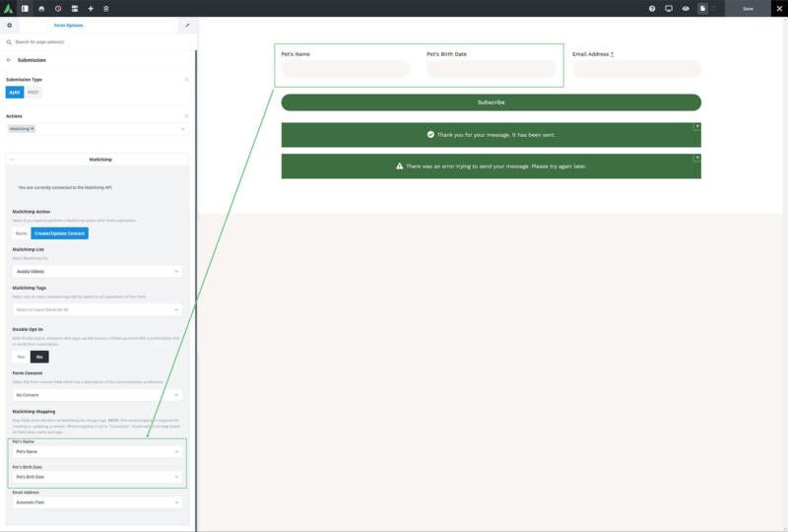The image size is (788, 532).
Task: Click the Submission heading text
Action: coord(32,60)
